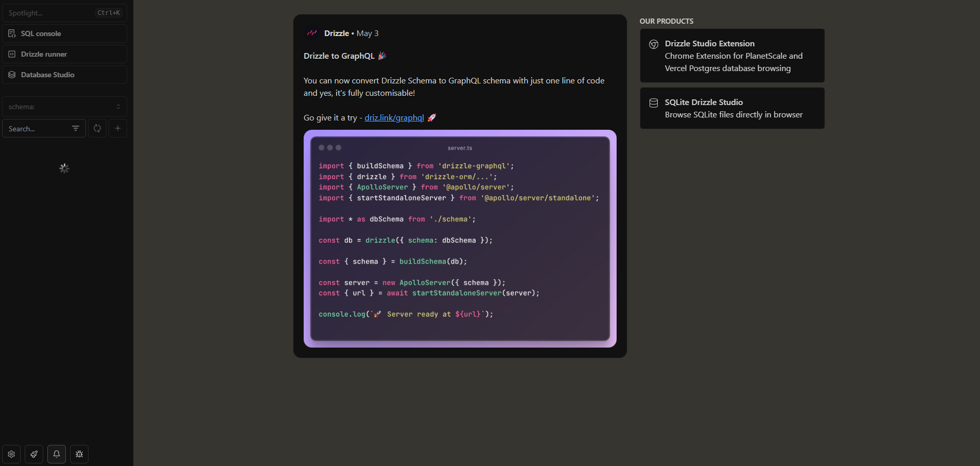Open notifications with the bell icon
The image size is (980, 466).
(x=57, y=454)
